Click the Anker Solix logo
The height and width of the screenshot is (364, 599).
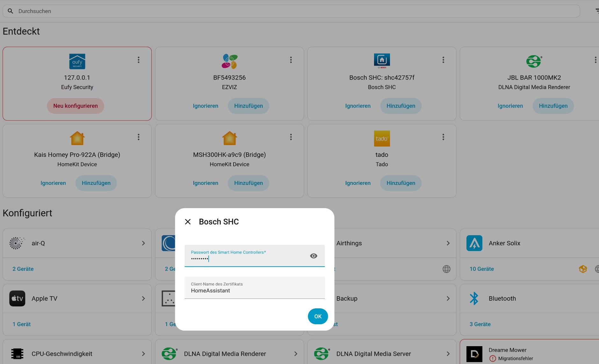pos(474,243)
